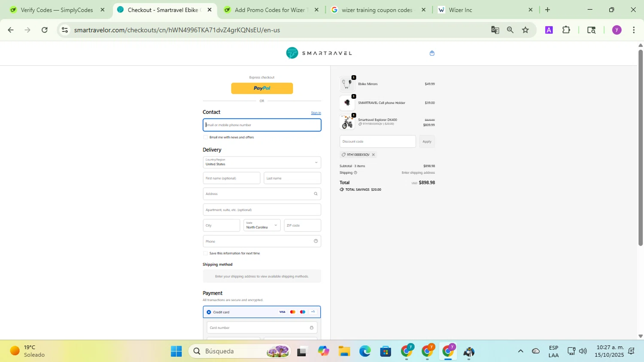Click the Discount code field
The image size is (644, 362).
tap(378, 141)
